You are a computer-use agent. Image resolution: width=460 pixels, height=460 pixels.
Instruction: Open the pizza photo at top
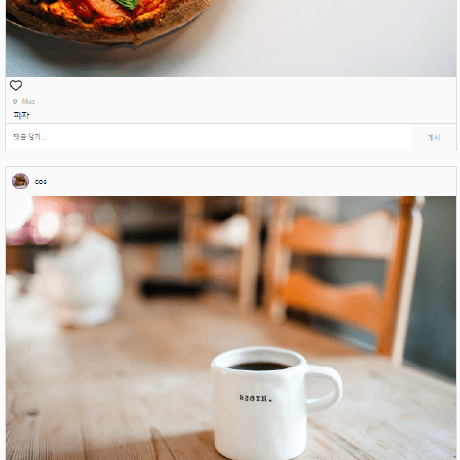pyautogui.click(x=231, y=38)
